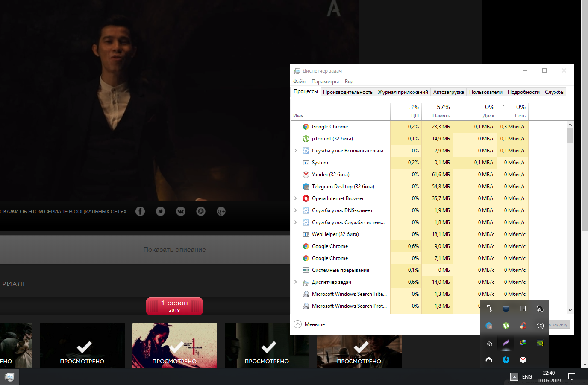This screenshot has width=588, height=385.
Task: Expand Служба узла: DNS-клиент process
Action: (x=295, y=210)
